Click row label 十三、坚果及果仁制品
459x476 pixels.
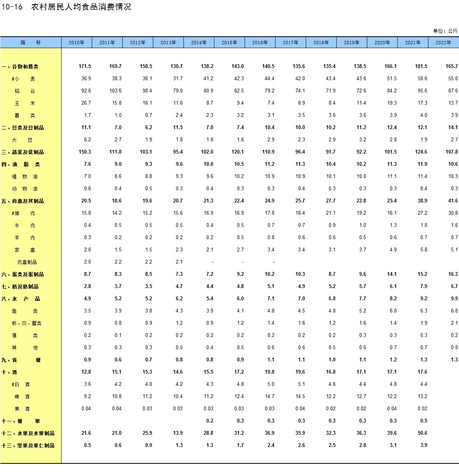click(28, 445)
